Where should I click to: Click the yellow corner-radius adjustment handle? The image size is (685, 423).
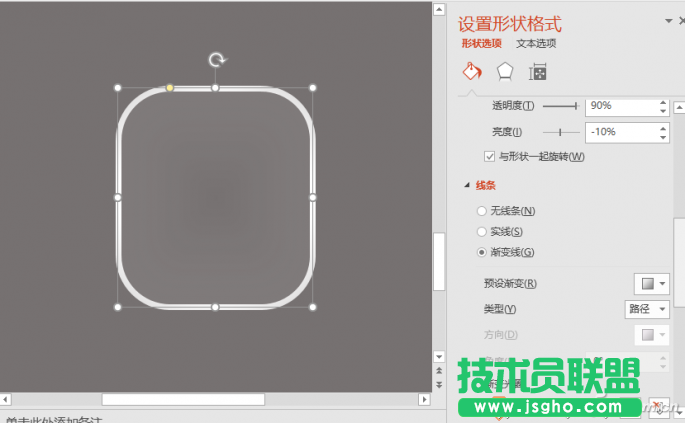170,88
